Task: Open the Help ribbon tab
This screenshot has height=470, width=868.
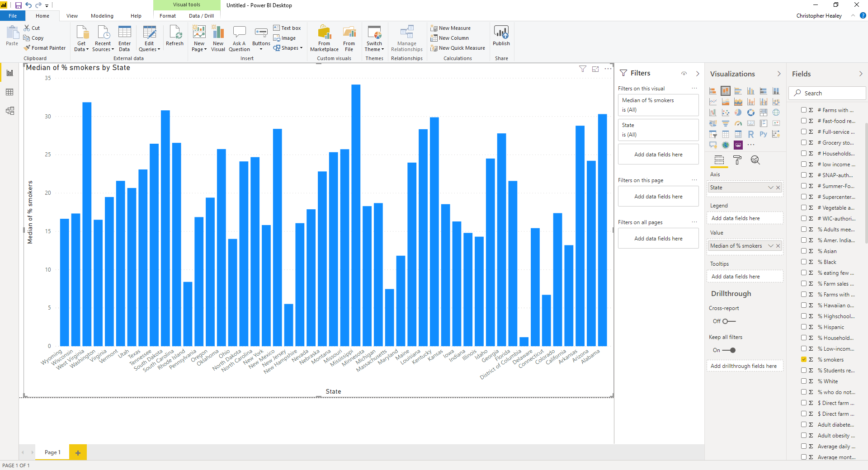Action: pos(136,16)
